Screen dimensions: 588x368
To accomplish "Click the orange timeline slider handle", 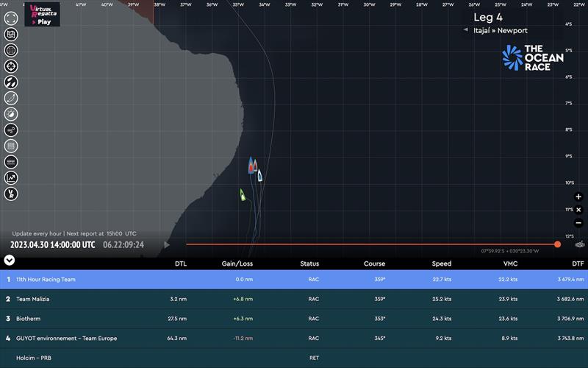I will (x=558, y=244).
